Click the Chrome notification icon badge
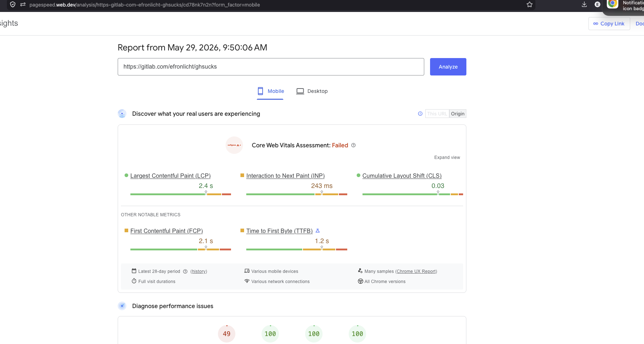 point(613,4)
